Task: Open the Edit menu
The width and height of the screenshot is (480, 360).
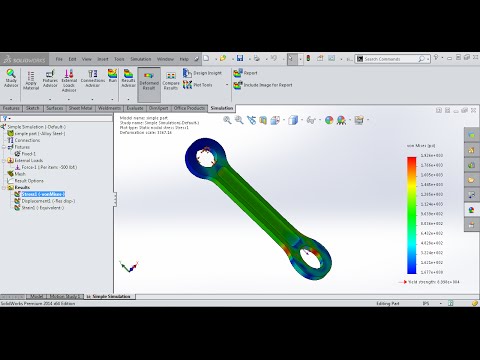Action: pyautogui.click(x=72, y=59)
